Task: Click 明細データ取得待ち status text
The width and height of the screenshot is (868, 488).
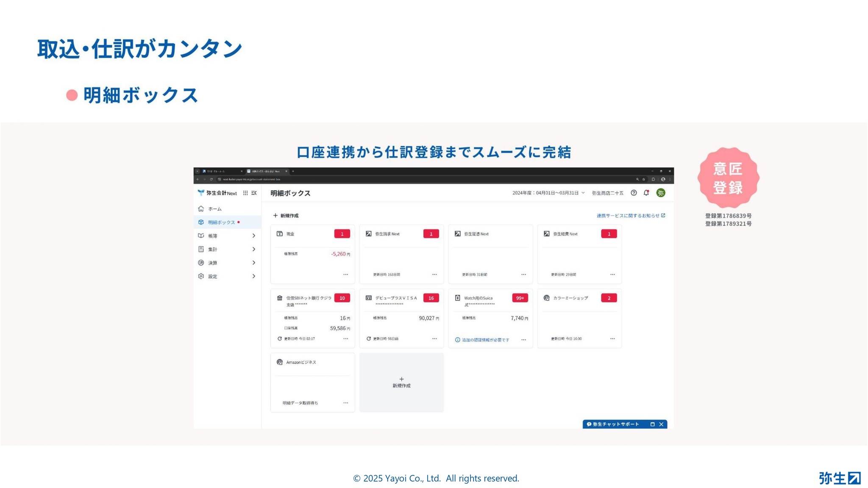Action: click(x=300, y=403)
